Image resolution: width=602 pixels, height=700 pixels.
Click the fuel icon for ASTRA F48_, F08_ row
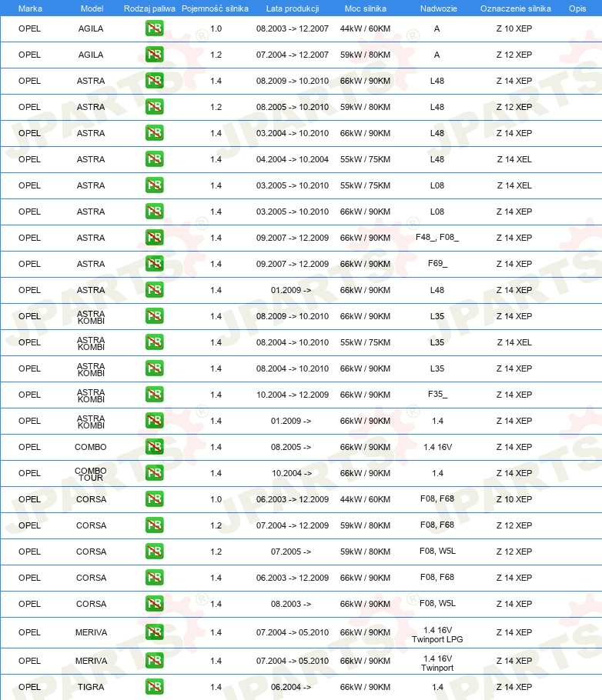click(154, 238)
